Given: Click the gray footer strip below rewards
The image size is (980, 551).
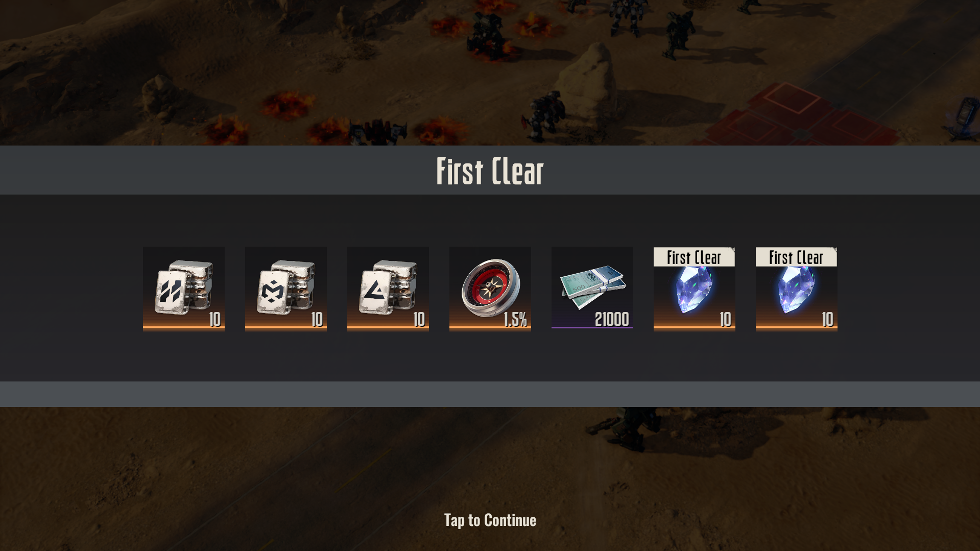Looking at the screenshot, I should pos(490,394).
